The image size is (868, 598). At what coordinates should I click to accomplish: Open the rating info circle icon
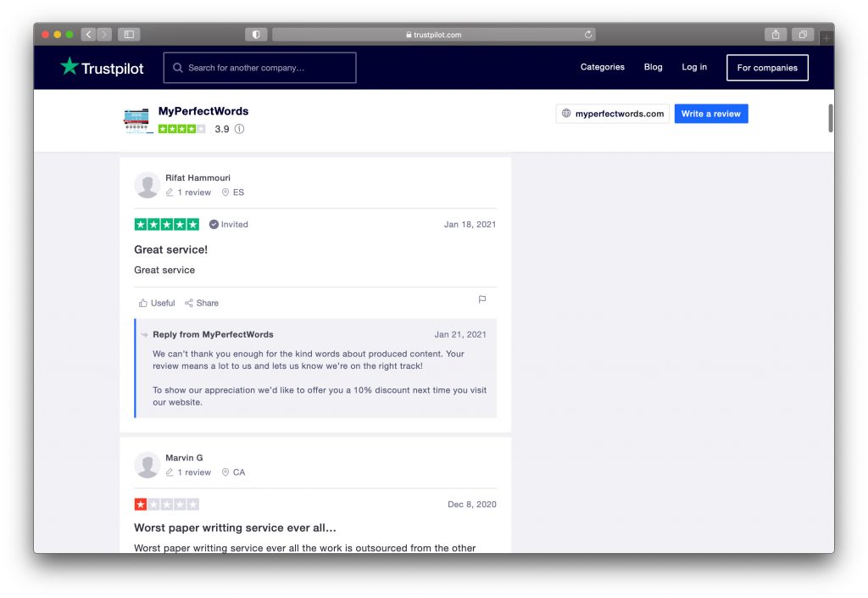pyautogui.click(x=239, y=128)
